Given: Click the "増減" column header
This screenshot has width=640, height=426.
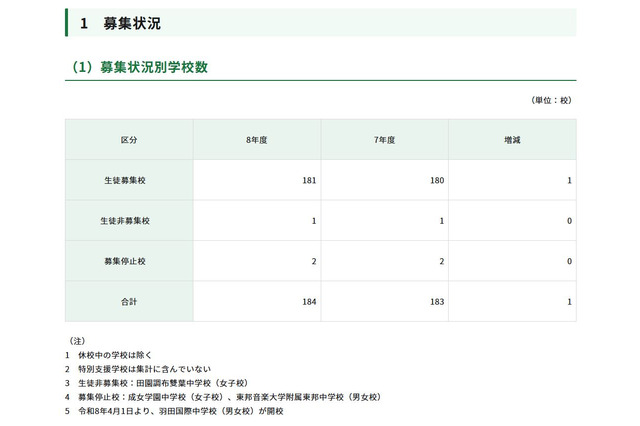Looking at the screenshot, I should point(512,139).
